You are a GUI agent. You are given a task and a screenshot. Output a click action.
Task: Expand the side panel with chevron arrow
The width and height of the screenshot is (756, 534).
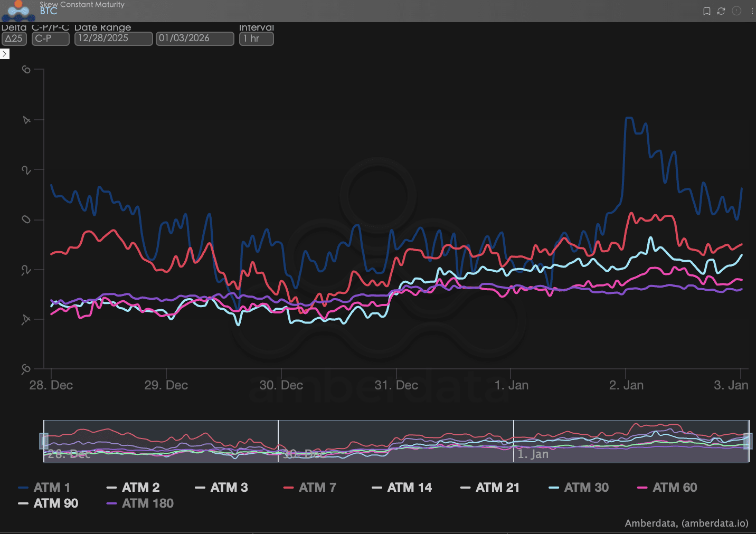(x=5, y=54)
